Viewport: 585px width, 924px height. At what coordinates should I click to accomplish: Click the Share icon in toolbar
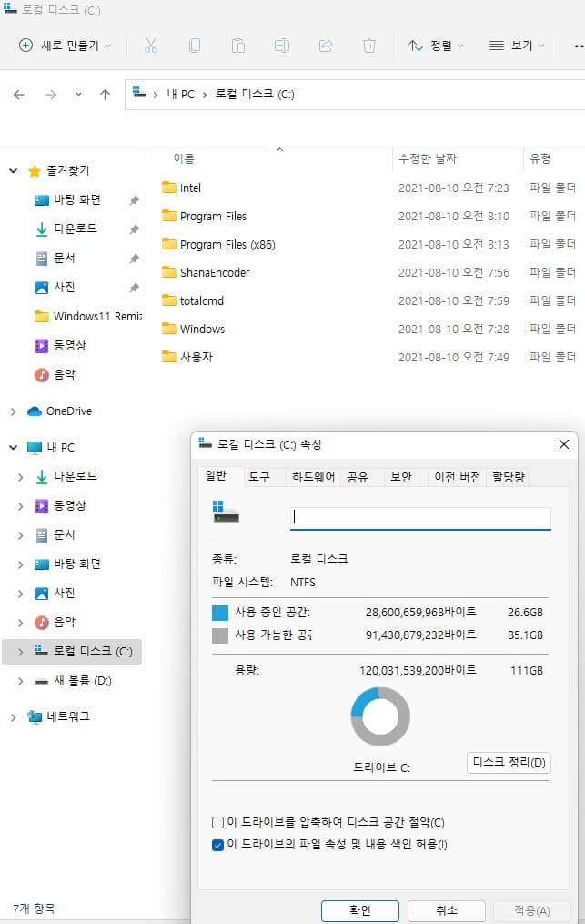point(325,46)
